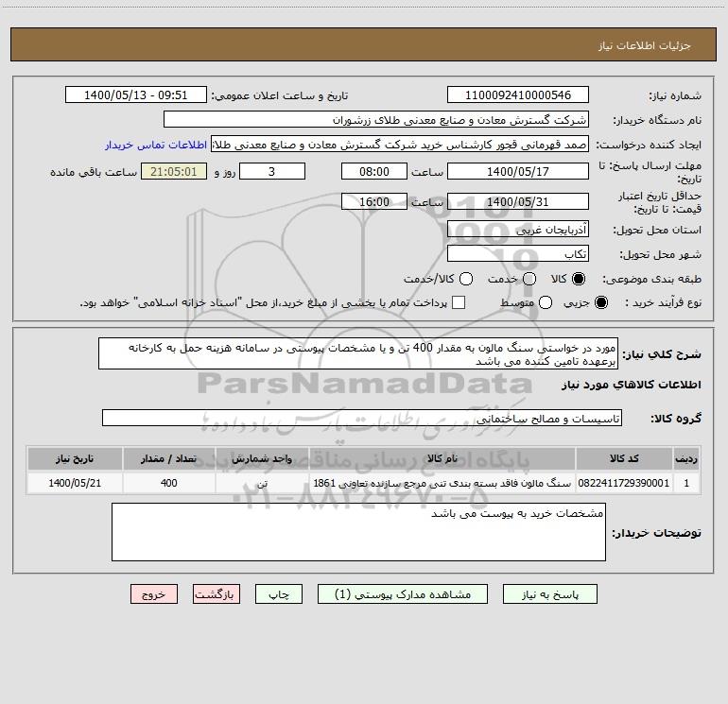The width and height of the screenshot is (728, 704).
Task: Select the کالا/خدمت radio button
Action: click(x=466, y=279)
